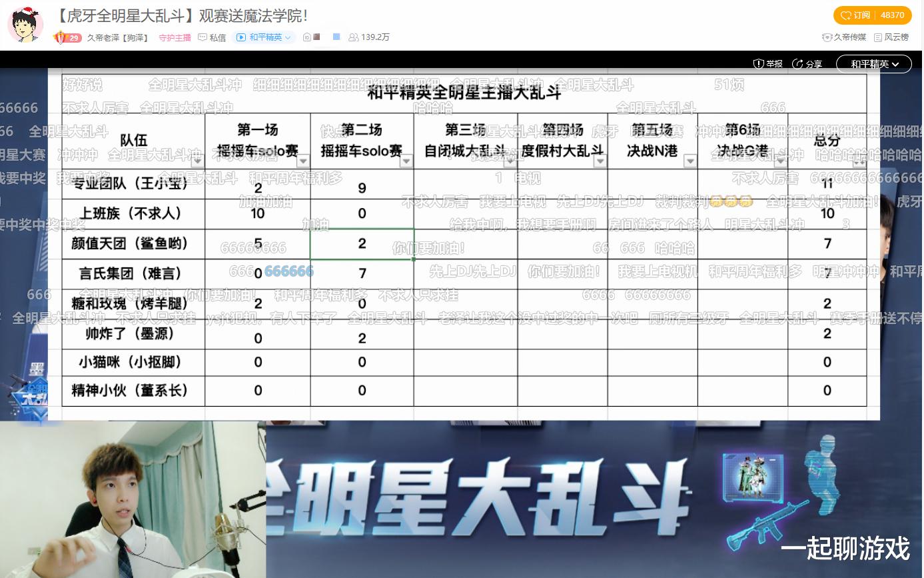Open the 第二场 column filter arrow

point(406,161)
